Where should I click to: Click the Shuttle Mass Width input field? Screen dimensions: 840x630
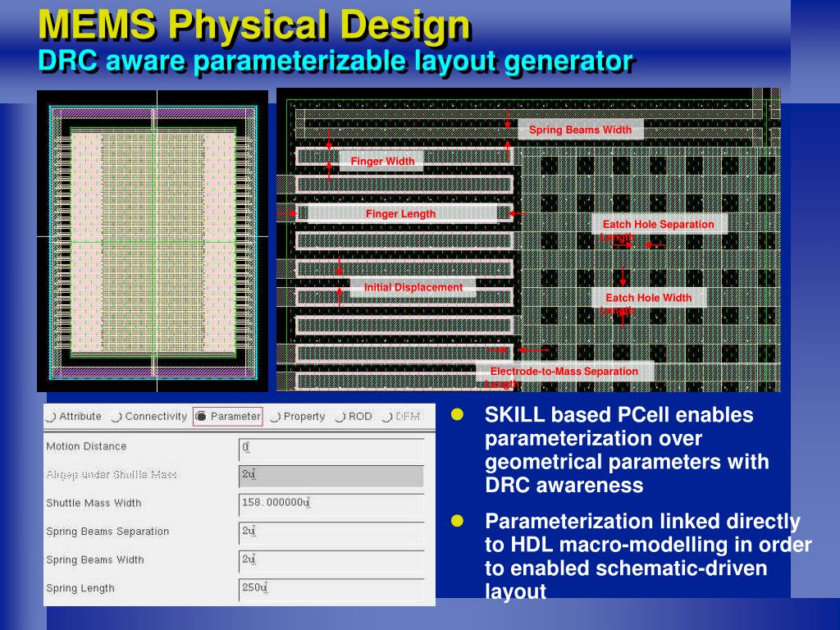pos(331,504)
